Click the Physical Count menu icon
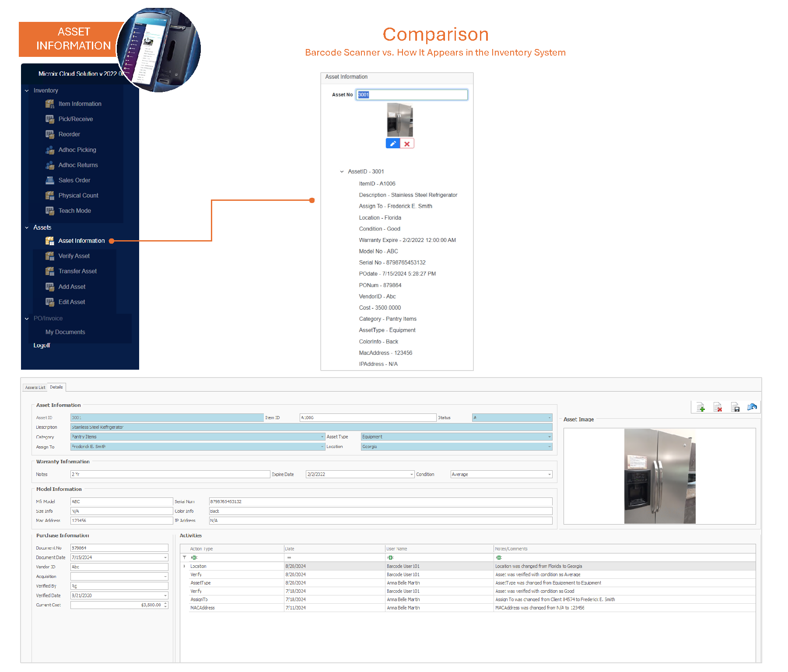The height and width of the screenshot is (672, 788). tap(50, 196)
